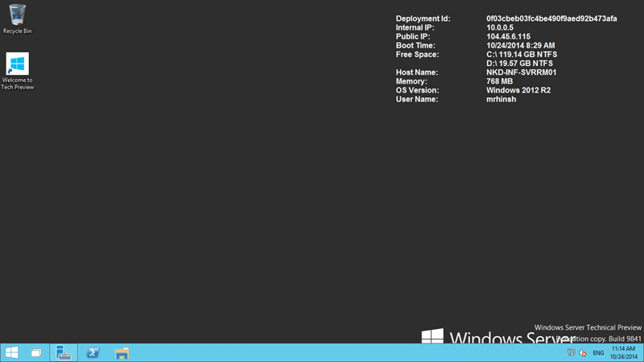This screenshot has width=644, height=362.
Task: Launch Server Manager from the taskbar
Action: [64, 352]
